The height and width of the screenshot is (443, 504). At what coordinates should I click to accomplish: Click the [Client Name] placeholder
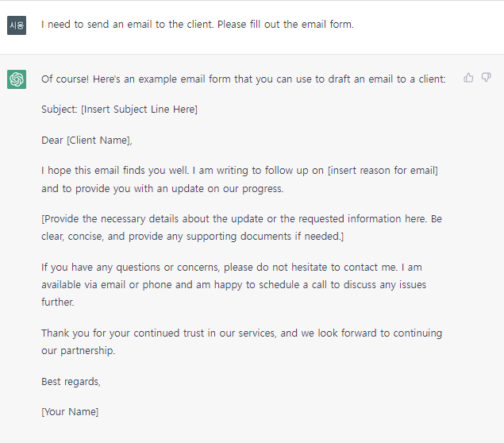(98, 141)
